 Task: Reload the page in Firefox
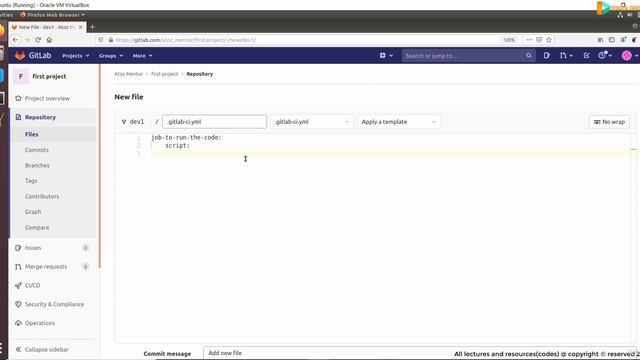(x=38, y=40)
